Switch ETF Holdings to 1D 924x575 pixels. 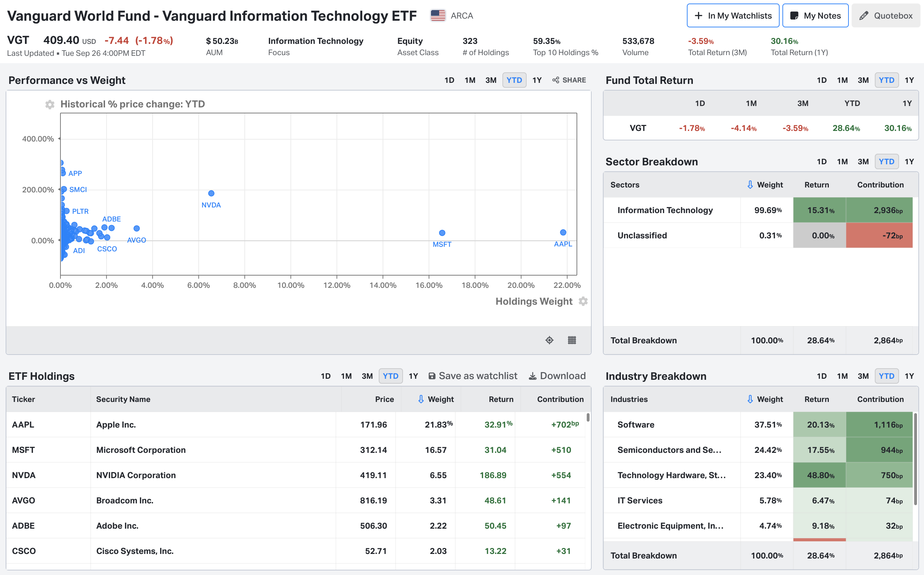click(325, 376)
